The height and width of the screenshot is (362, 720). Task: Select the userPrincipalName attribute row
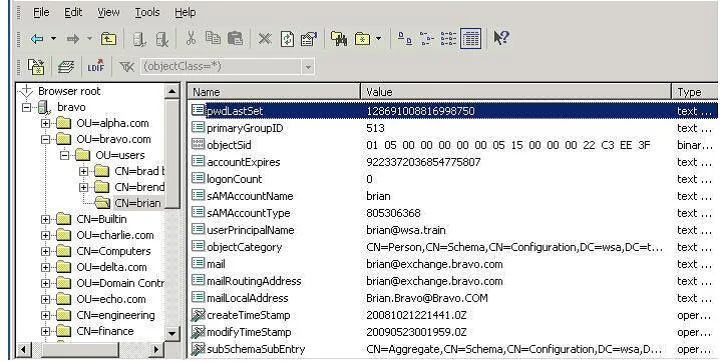point(453,230)
